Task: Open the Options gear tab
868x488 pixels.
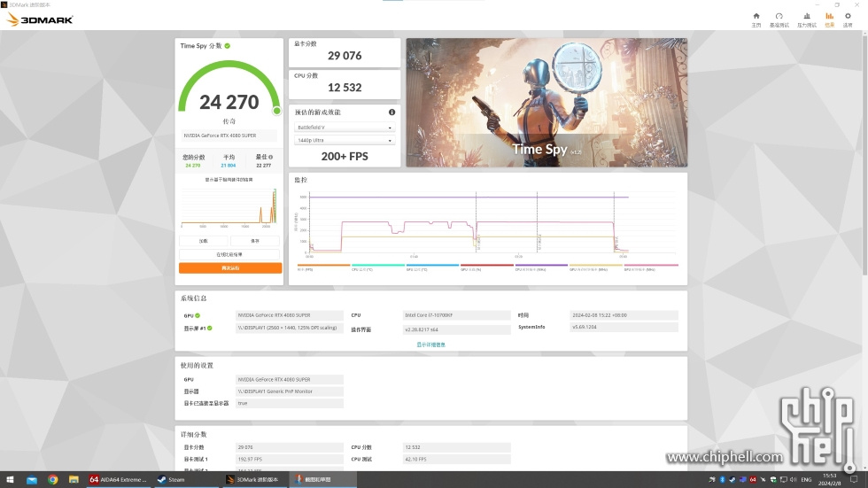Action: tap(848, 19)
